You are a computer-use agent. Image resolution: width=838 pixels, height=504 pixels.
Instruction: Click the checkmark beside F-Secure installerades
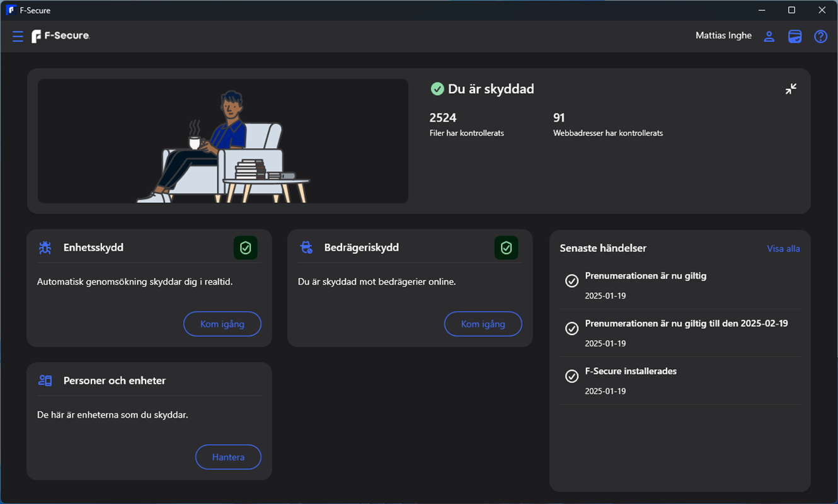coord(571,375)
